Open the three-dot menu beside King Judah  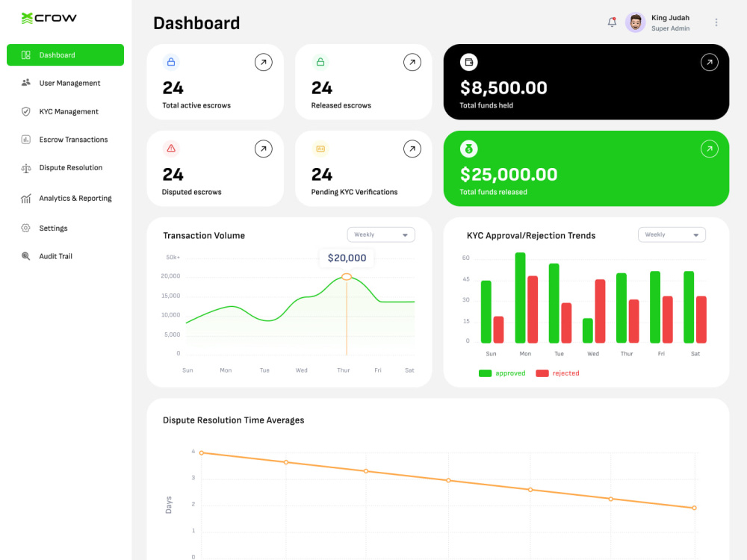(x=716, y=22)
